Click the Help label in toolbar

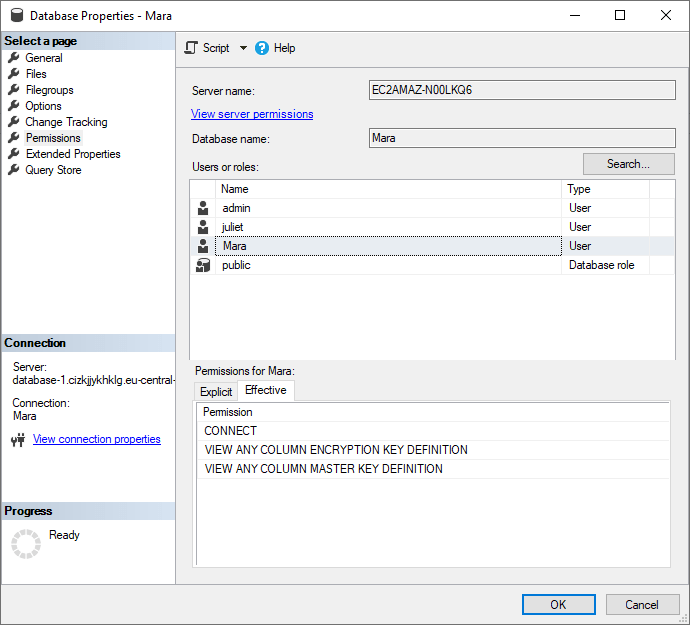coord(284,48)
